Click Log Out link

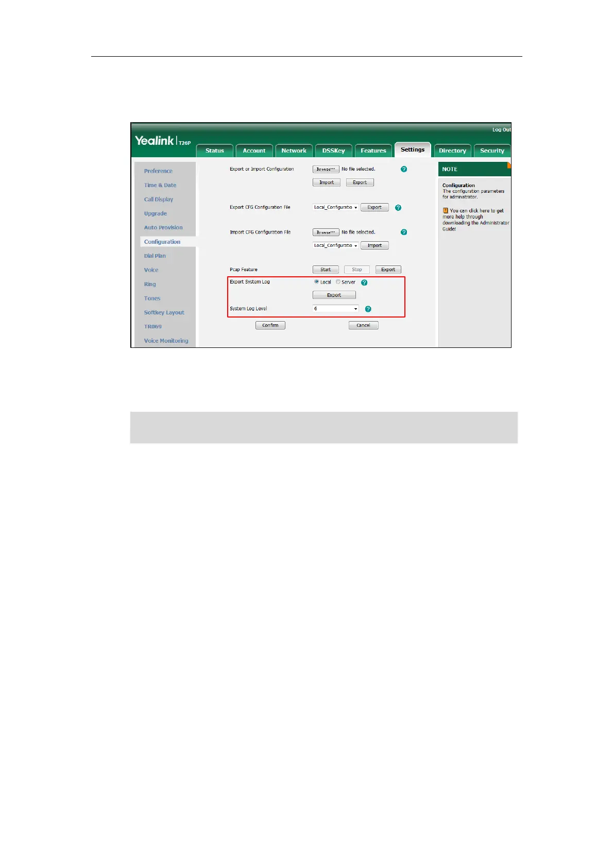point(501,130)
